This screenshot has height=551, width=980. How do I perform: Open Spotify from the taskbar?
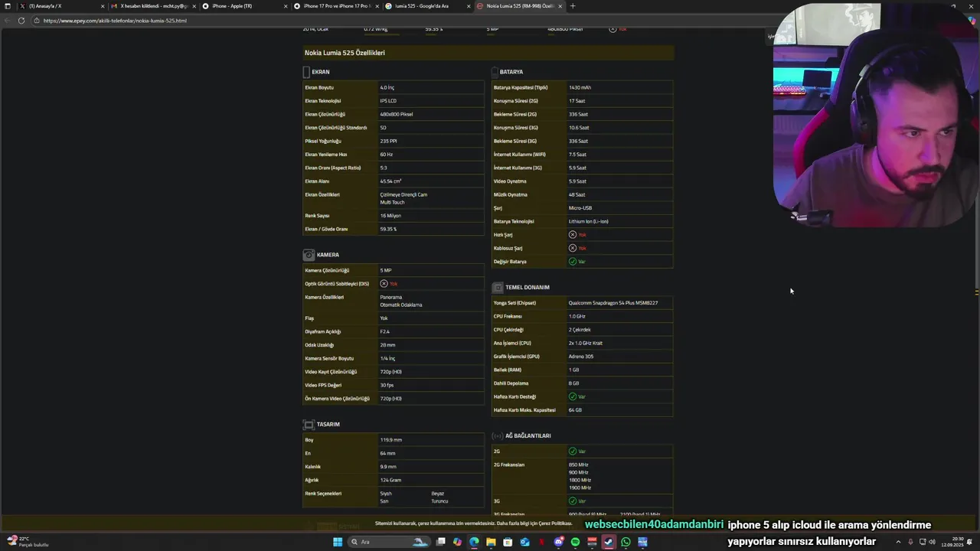pyautogui.click(x=575, y=542)
